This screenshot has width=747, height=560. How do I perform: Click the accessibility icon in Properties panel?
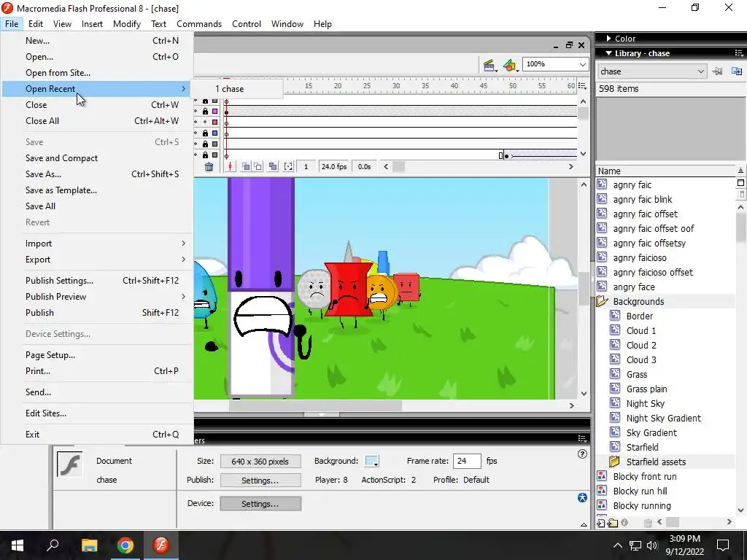[x=582, y=497]
